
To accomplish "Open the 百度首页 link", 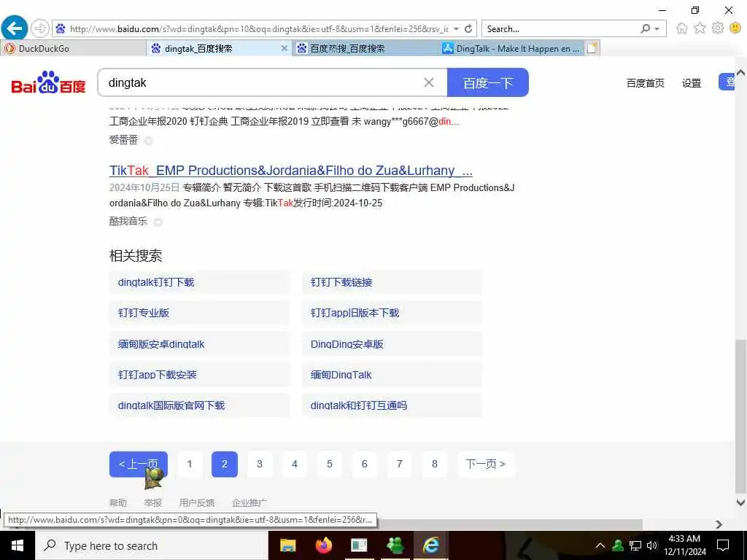I will (x=645, y=83).
